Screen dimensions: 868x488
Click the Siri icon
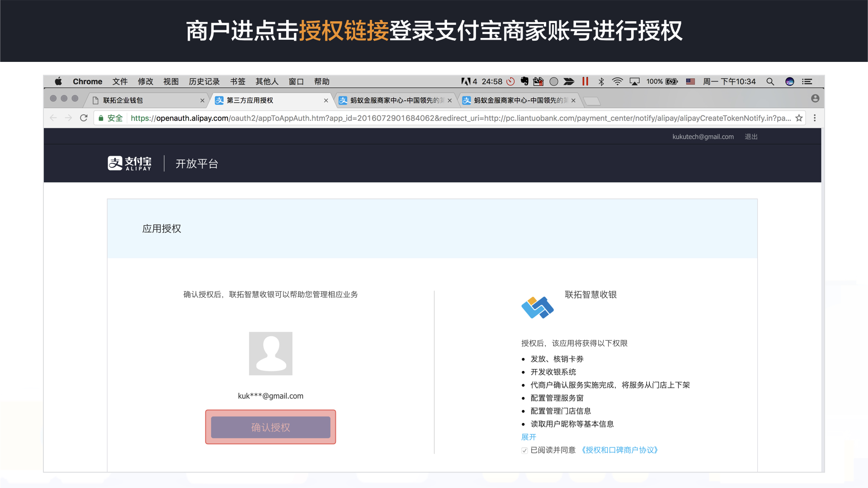pyautogui.click(x=790, y=81)
